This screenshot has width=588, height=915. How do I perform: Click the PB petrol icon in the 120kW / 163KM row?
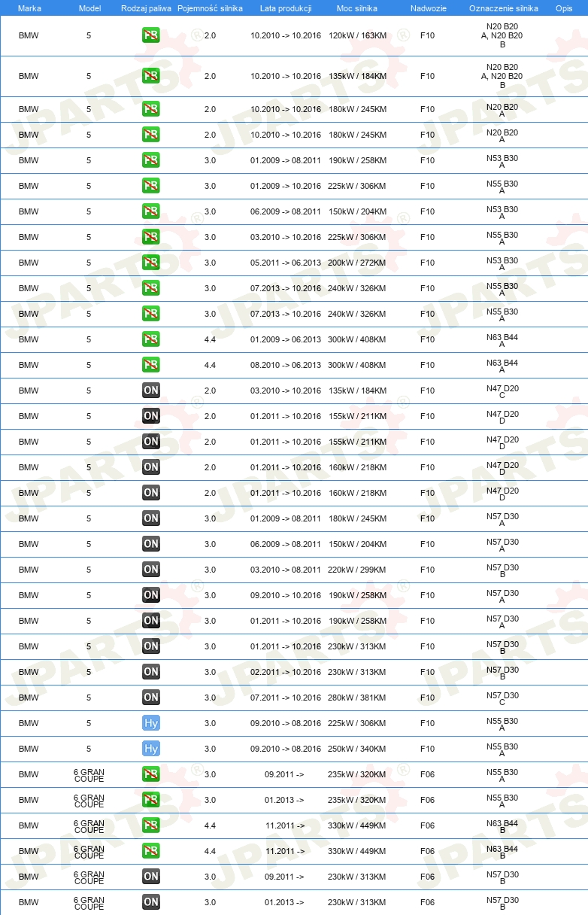[x=151, y=35]
